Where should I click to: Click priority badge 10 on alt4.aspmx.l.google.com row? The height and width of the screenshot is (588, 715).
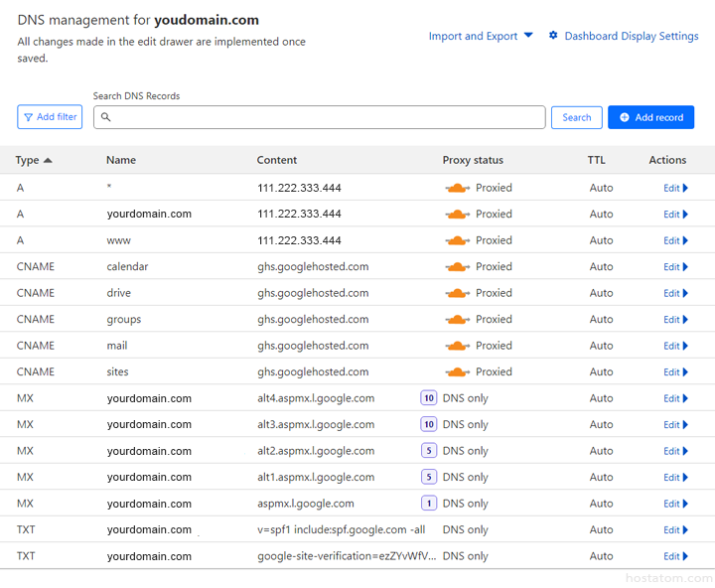click(429, 398)
